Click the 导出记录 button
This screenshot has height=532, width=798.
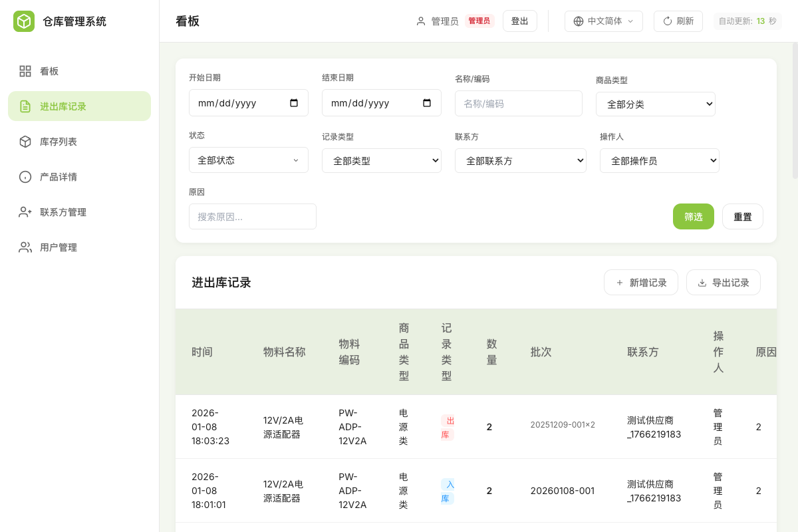click(724, 283)
